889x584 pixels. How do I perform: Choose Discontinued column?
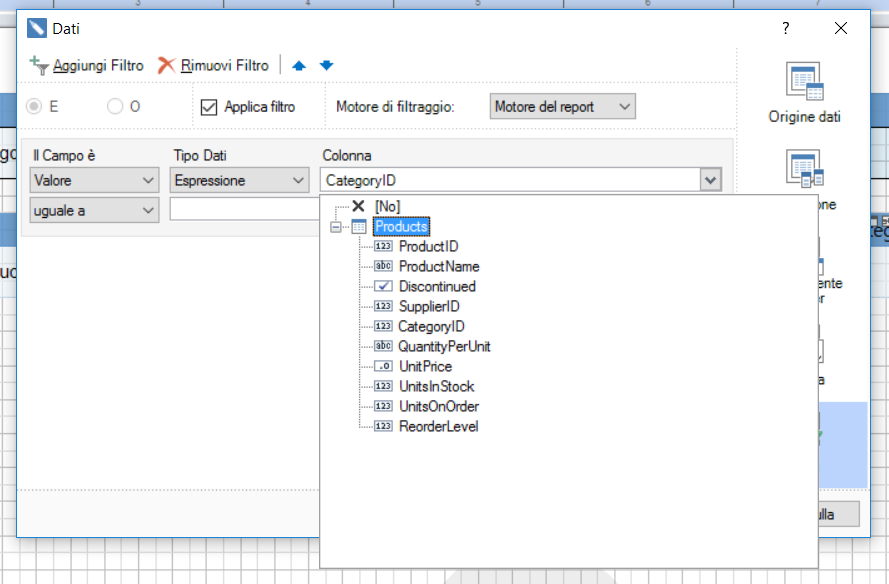pos(437,286)
